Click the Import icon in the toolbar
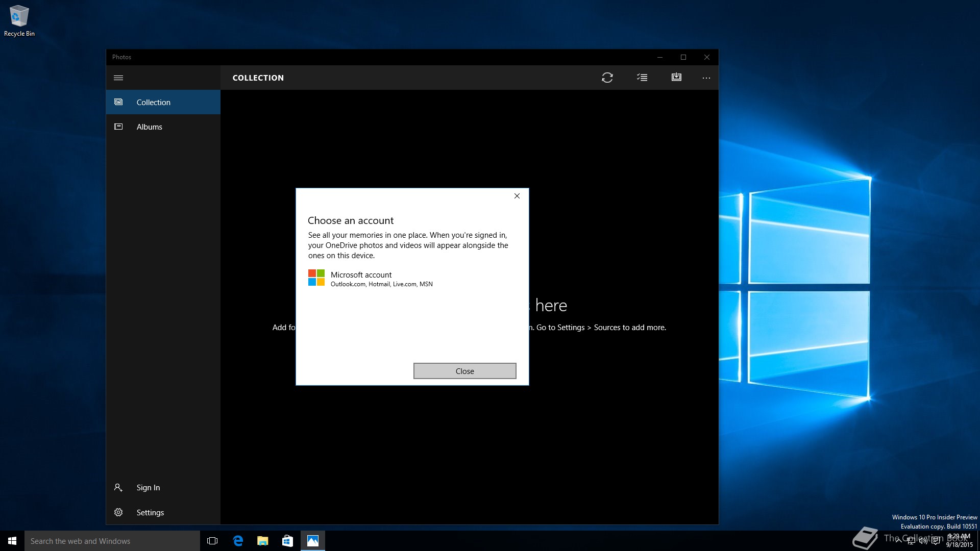 tap(676, 77)
